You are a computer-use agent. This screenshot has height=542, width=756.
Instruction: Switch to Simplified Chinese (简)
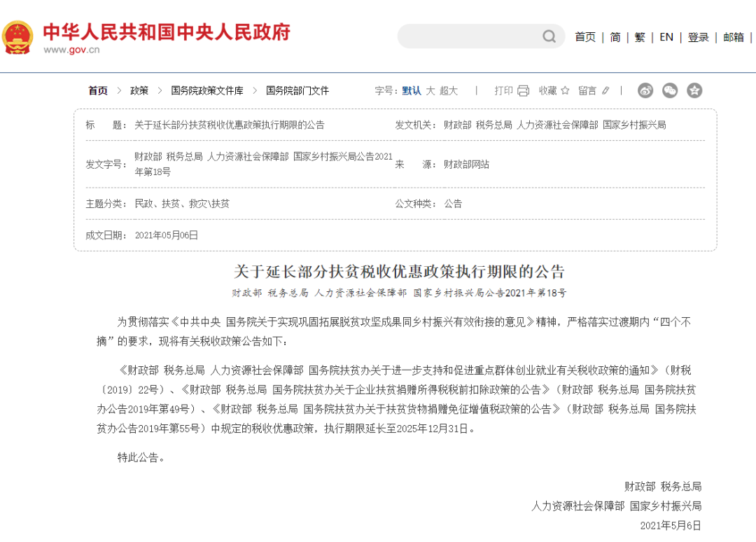[615, 37]
